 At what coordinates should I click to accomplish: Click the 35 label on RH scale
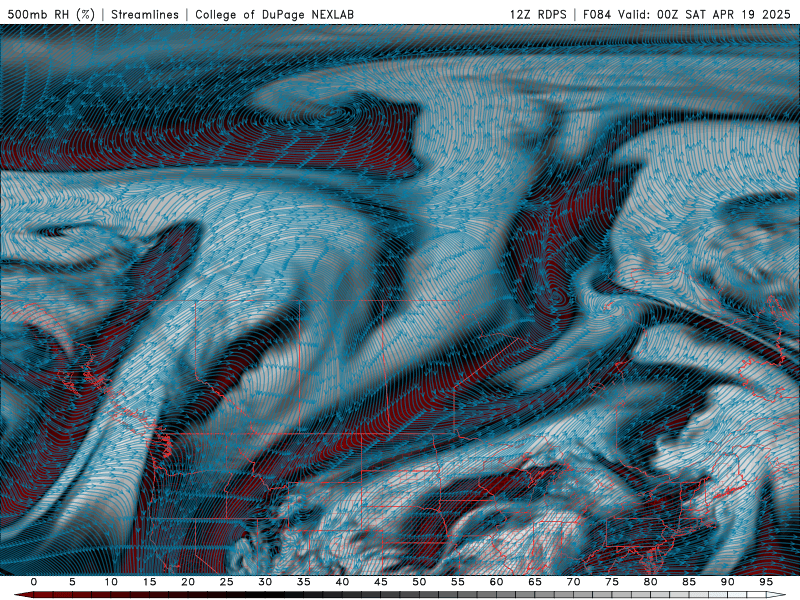304,582
